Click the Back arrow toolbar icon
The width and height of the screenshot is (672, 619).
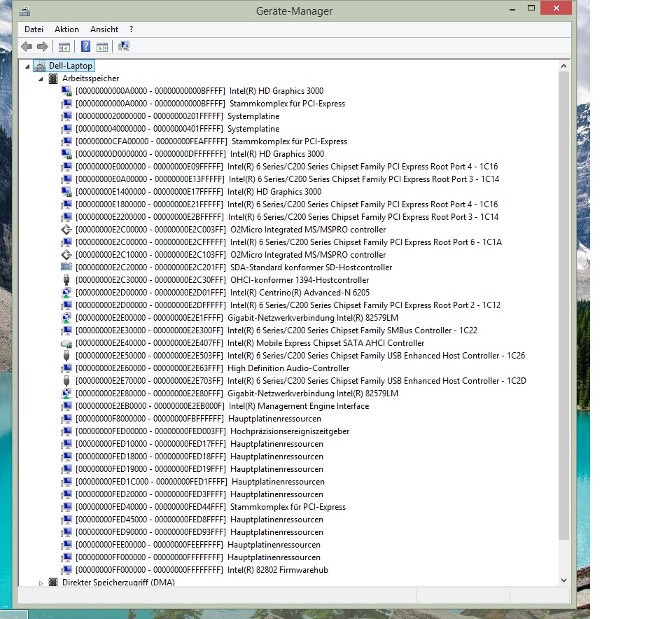[x=27, y=46]
